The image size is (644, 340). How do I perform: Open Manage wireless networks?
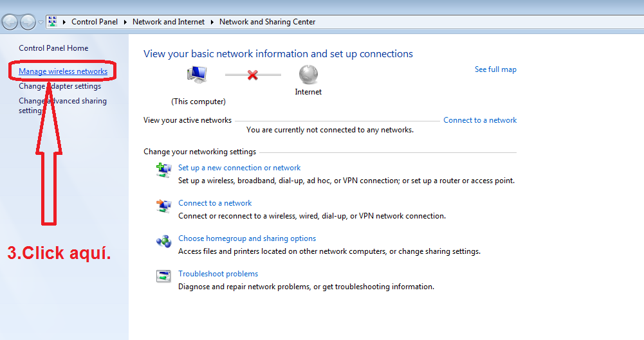click(63, 71)
